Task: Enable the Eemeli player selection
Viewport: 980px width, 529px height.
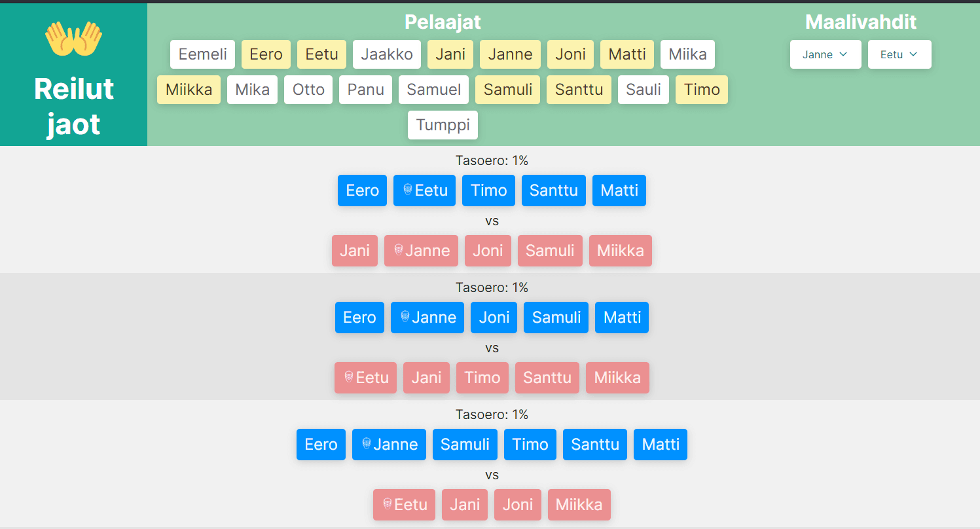Action: 202,54
